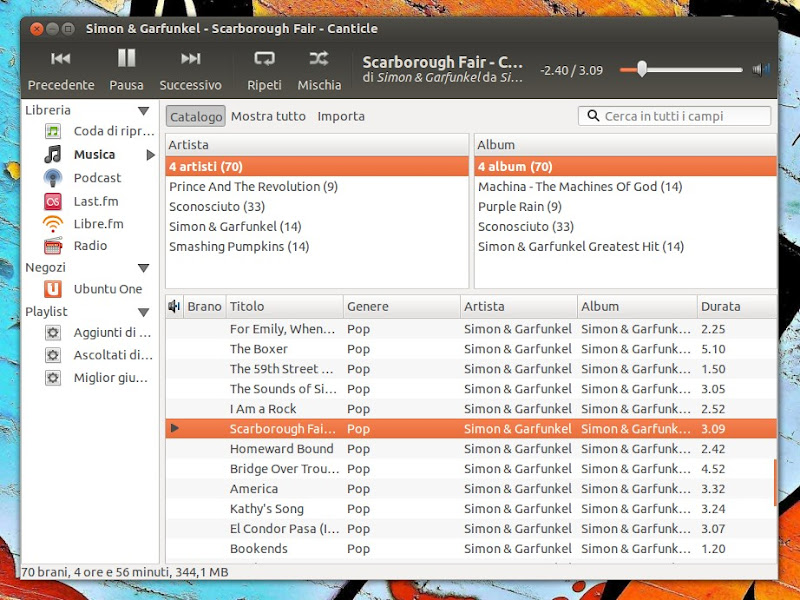800x600 pixels.
Task: Open the Ascoltati di recente playlist icon
Action: [53, 355]
